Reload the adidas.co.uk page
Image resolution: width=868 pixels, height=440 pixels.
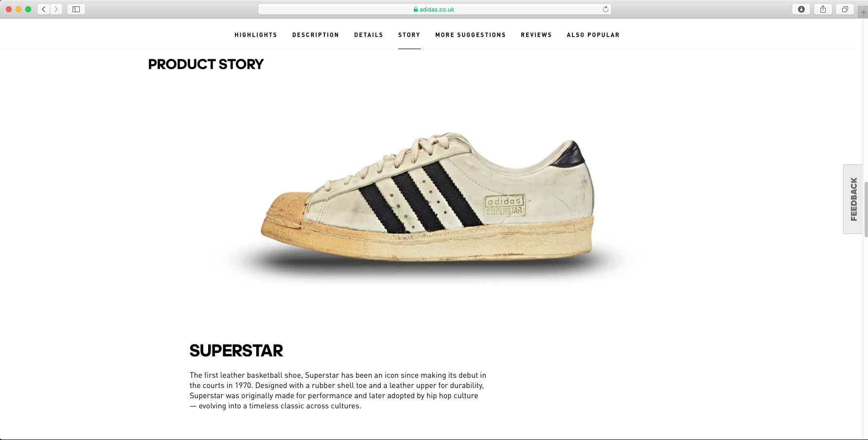point(605,9)
